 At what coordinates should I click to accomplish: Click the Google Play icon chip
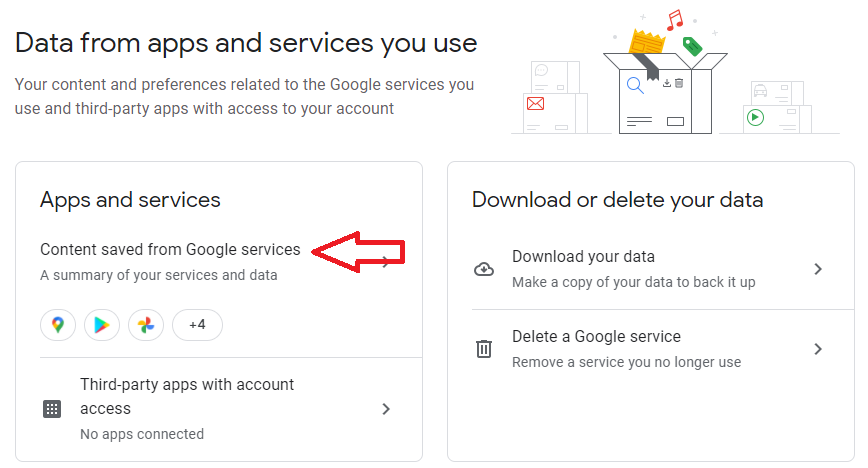(x=101, y=325)
